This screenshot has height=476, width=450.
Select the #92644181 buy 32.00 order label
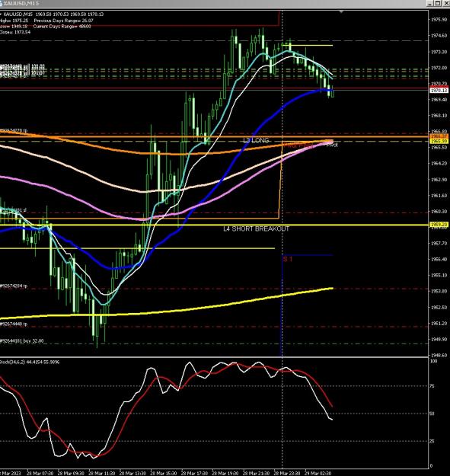[x=22, y=341]
